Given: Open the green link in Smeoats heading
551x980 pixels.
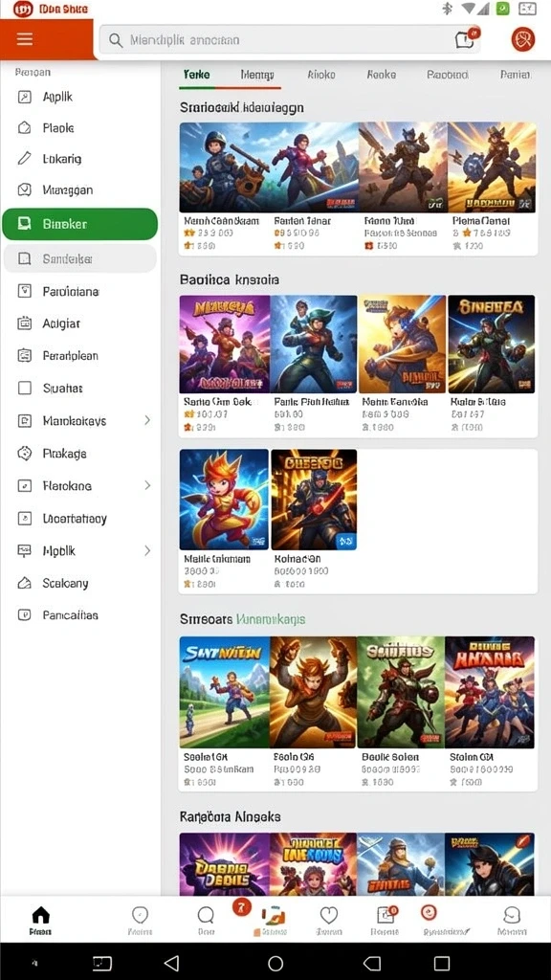Looking at the screenshot, I should click(271, 619).
